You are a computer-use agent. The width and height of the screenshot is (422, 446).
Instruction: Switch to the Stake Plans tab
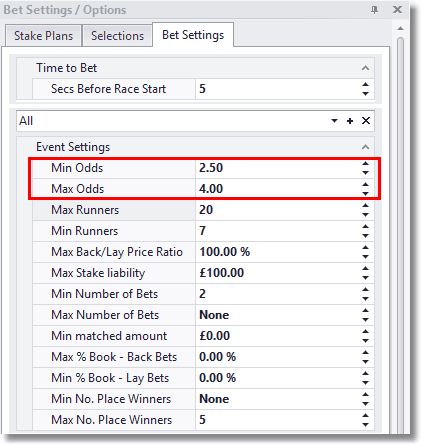tap(43, 35)
